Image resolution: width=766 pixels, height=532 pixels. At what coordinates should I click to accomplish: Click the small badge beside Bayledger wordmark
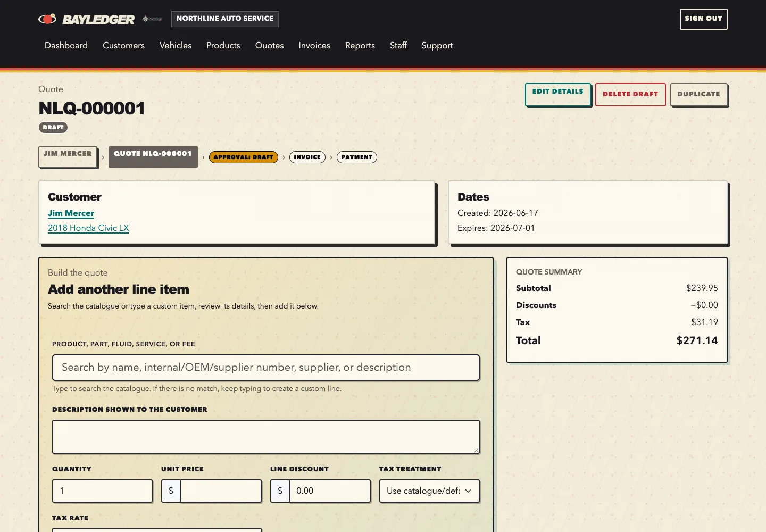point(152,19)
